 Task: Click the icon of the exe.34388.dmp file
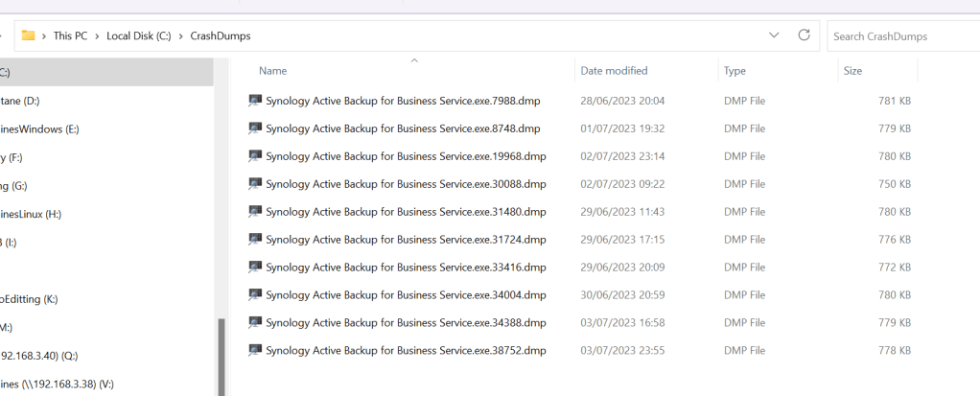(255, 322)
